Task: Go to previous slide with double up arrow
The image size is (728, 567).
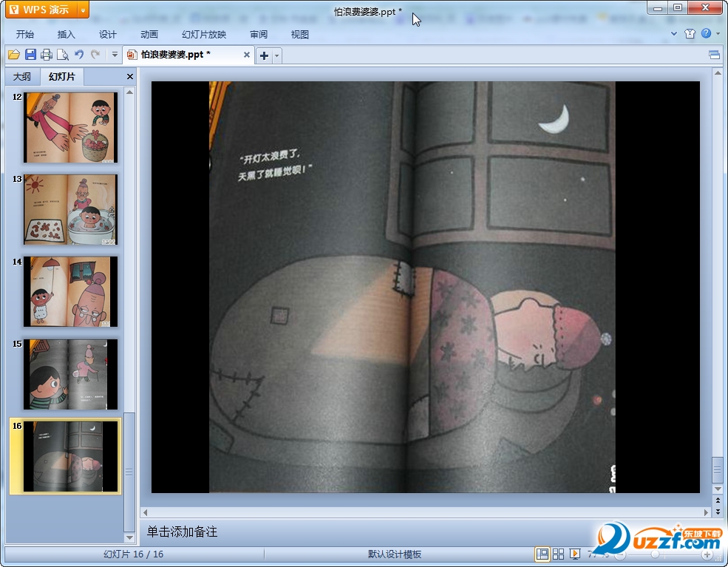Action: (x=718, y=501)
